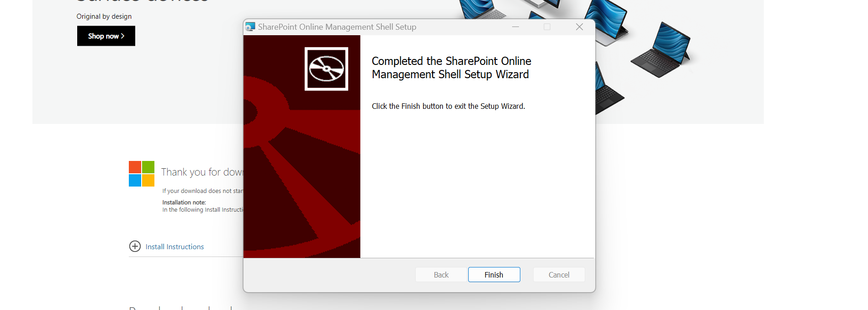Click the Cancel button in the setup dialog

pos(559,275)
